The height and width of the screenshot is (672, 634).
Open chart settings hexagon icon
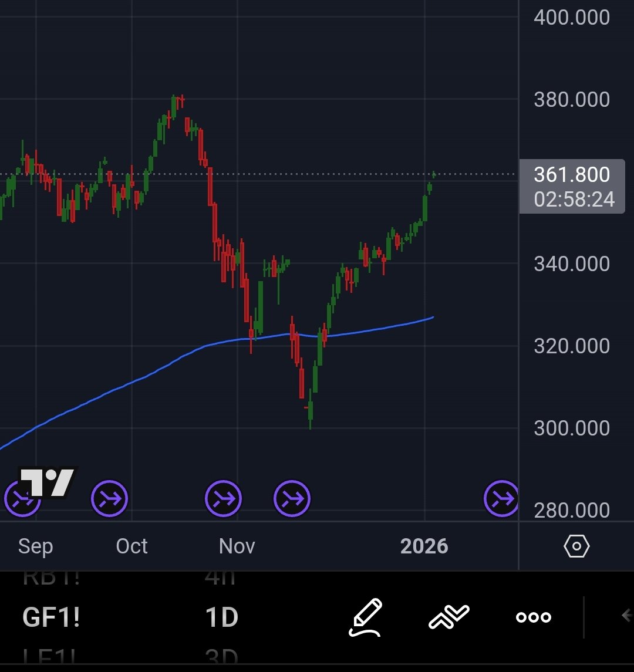(x=576, y=546)
